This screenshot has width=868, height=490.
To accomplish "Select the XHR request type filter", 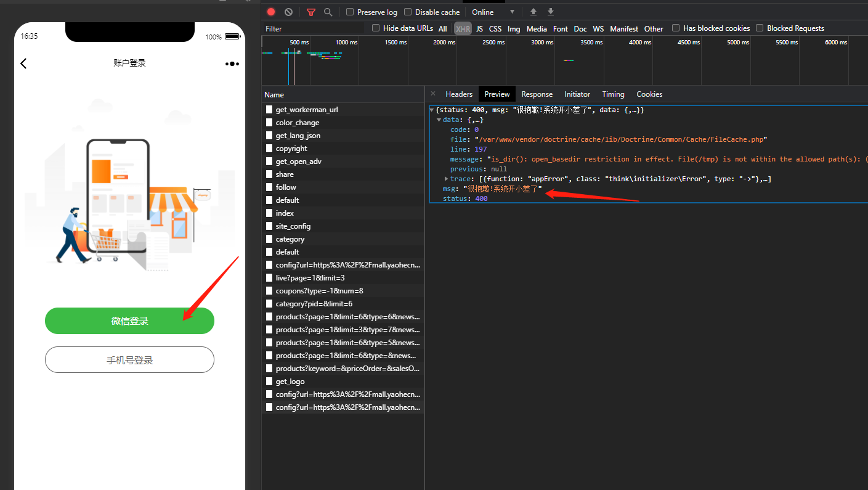I will [x=463, y=28].
